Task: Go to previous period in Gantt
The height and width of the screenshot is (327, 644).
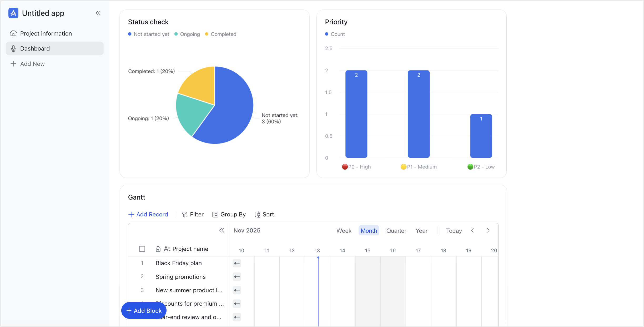Action: coord(472,230)
